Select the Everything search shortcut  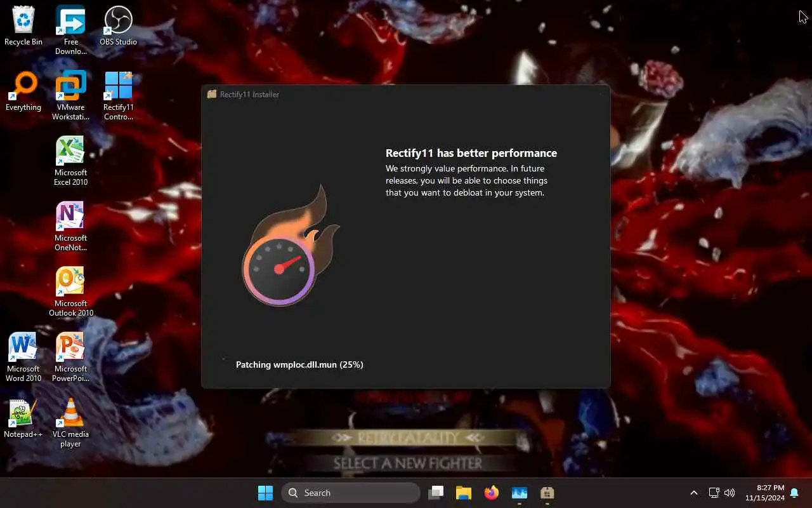(x=23, y=91)
